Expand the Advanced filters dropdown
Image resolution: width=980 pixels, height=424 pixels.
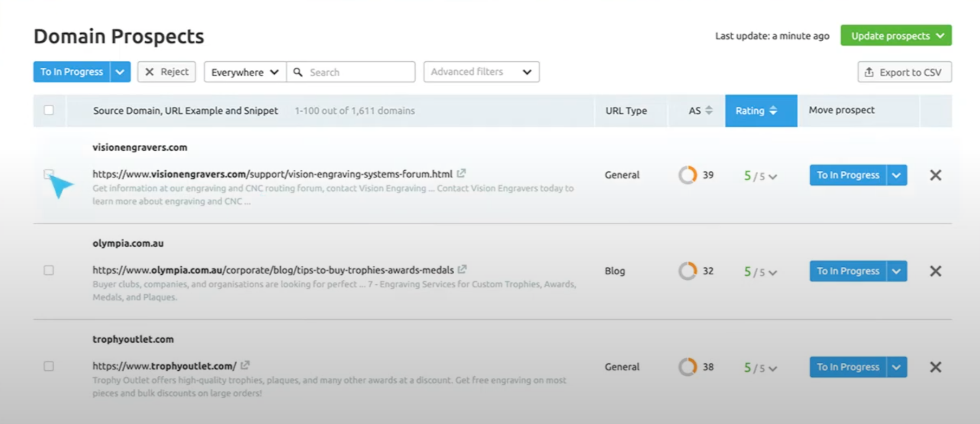tap(481, 72)
